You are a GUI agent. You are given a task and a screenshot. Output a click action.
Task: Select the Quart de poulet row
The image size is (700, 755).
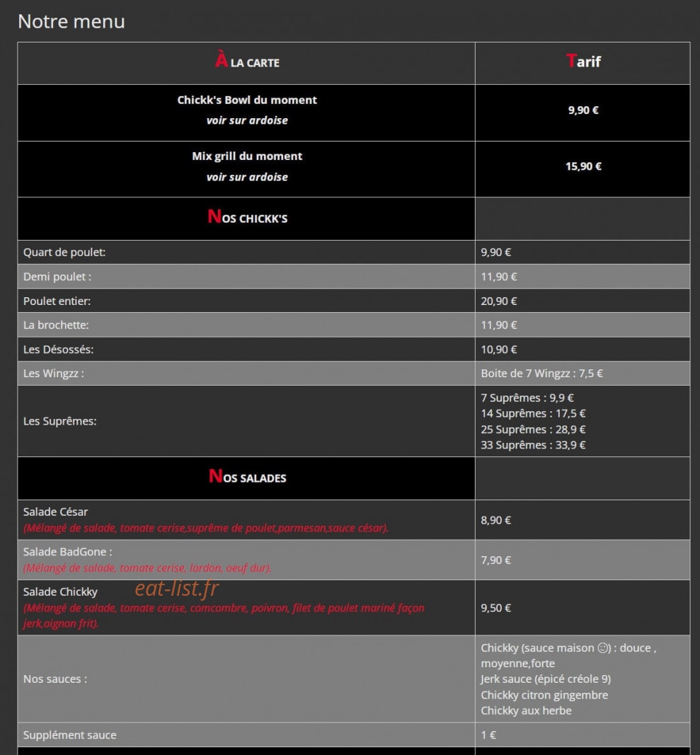[354, 253]
